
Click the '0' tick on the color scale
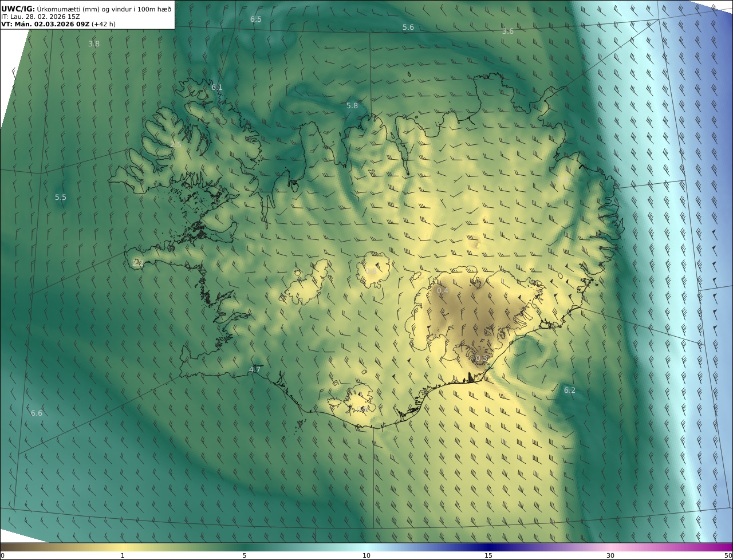pos(2,555)
